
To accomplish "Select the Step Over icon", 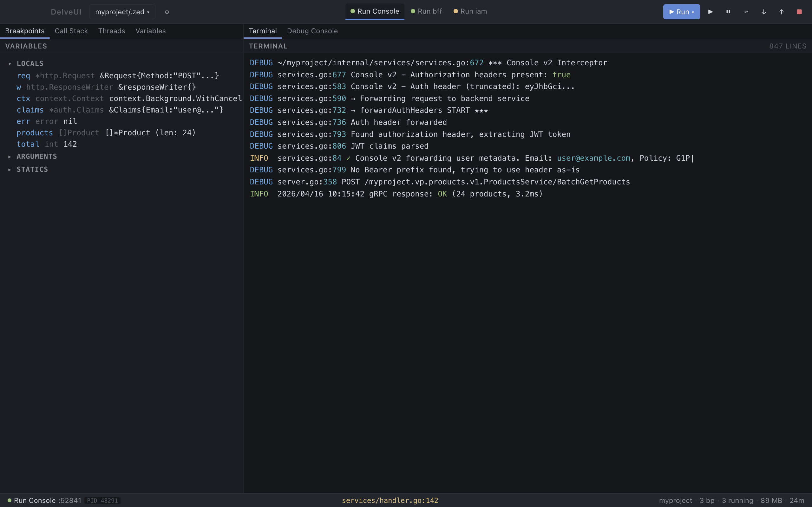I will point(746,12).
